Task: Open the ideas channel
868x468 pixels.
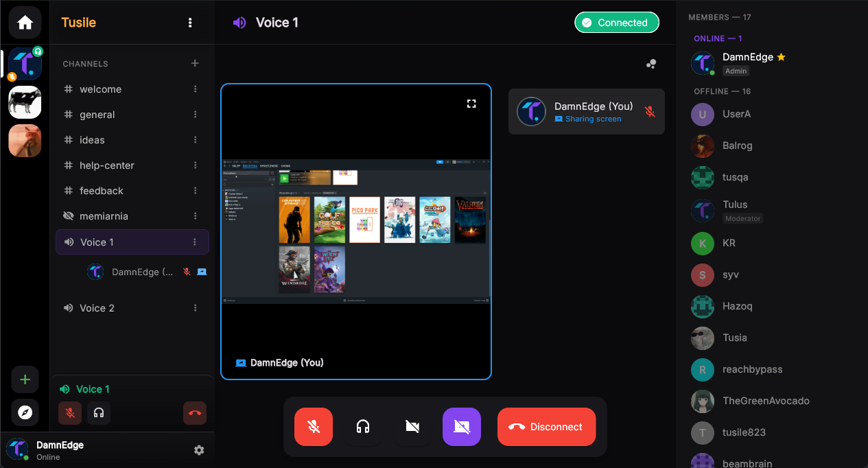Action: point(132,140)
